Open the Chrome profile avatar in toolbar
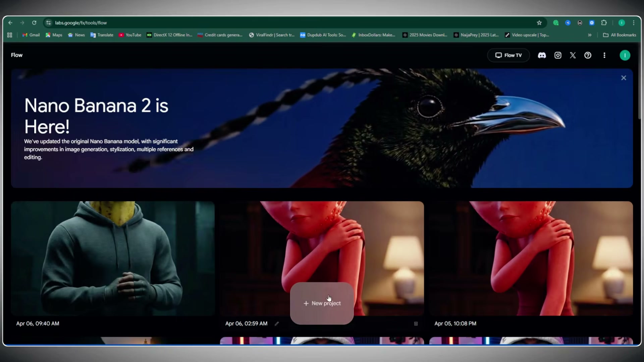 [x=622, y=23]
